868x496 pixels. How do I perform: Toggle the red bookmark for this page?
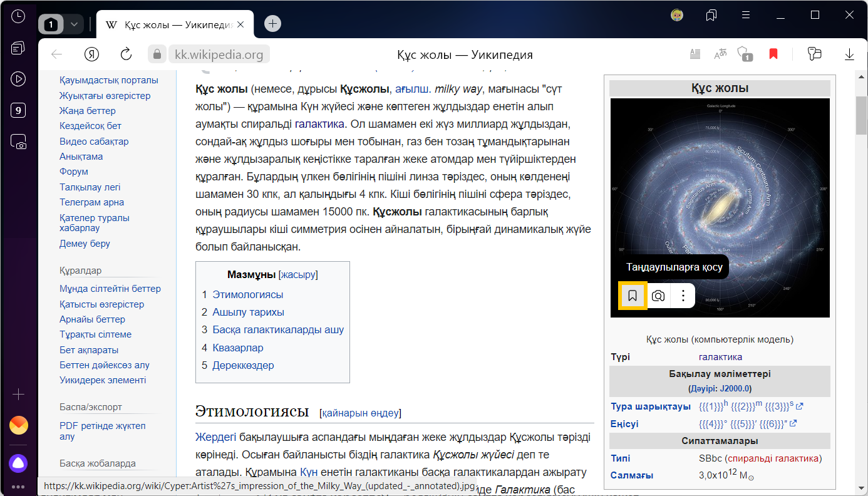point(773,54)
